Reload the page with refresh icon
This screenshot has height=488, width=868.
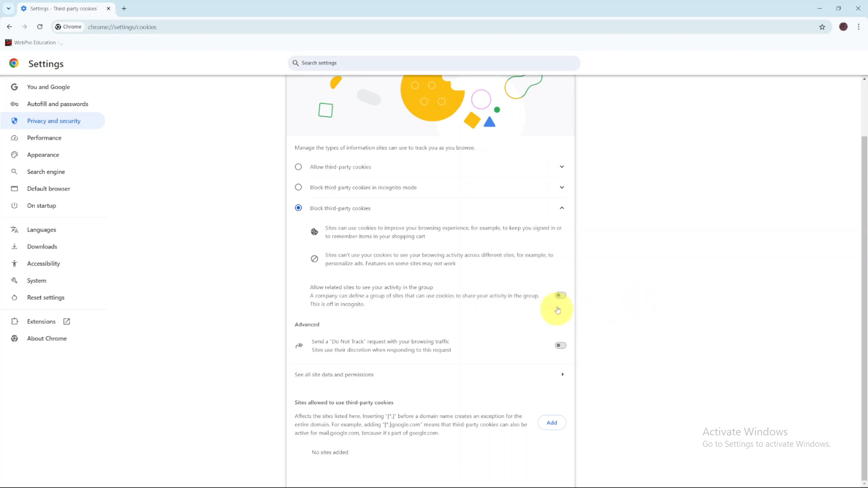coord(40,27)
